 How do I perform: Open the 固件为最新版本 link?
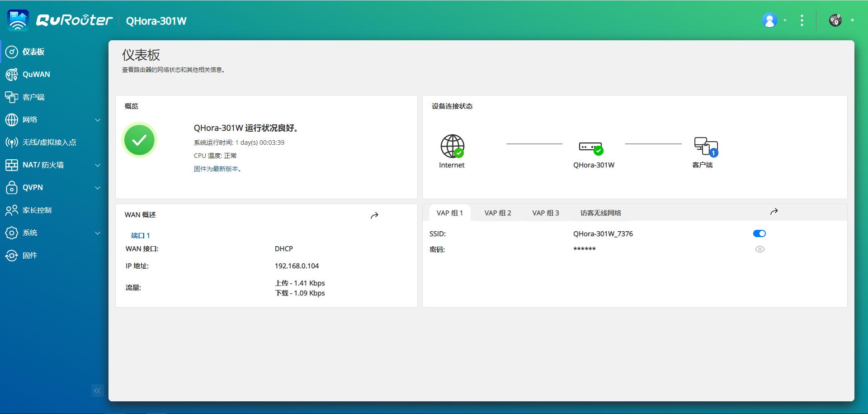(217, 168)
